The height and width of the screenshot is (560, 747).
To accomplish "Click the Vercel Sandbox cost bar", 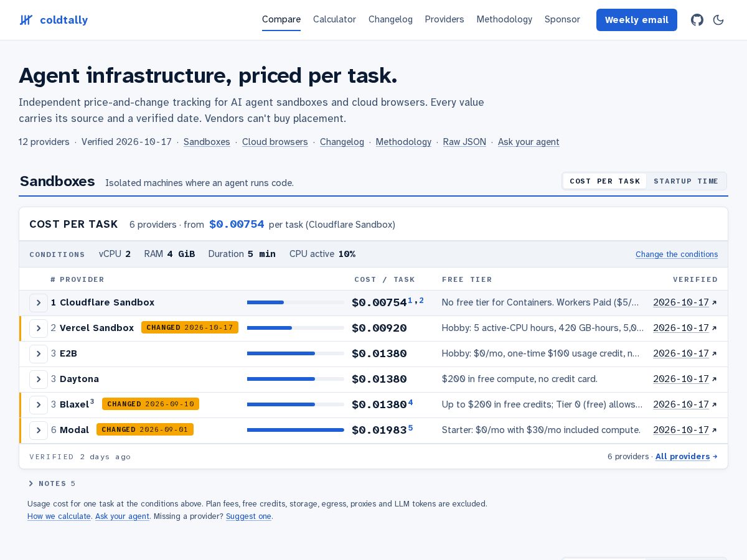I will tap(296, 328).
